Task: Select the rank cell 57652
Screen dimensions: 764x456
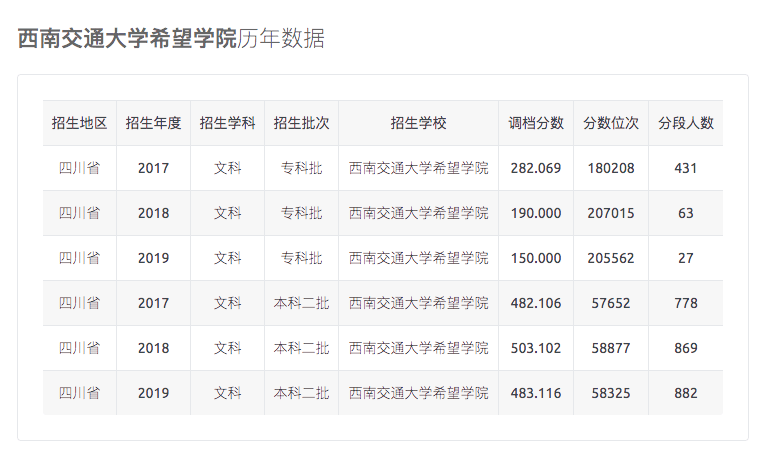Action: coord(611,303)
